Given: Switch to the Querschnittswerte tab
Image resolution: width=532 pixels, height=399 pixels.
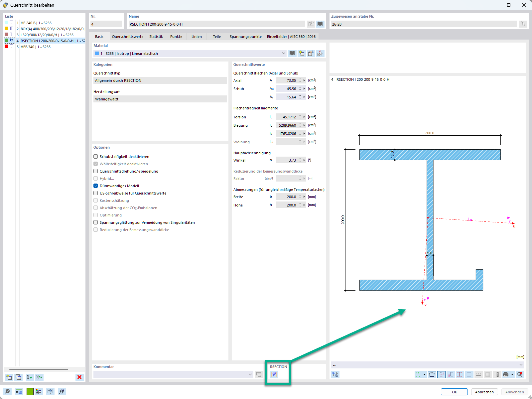Looking at the screenshot, I should point(127,37).
